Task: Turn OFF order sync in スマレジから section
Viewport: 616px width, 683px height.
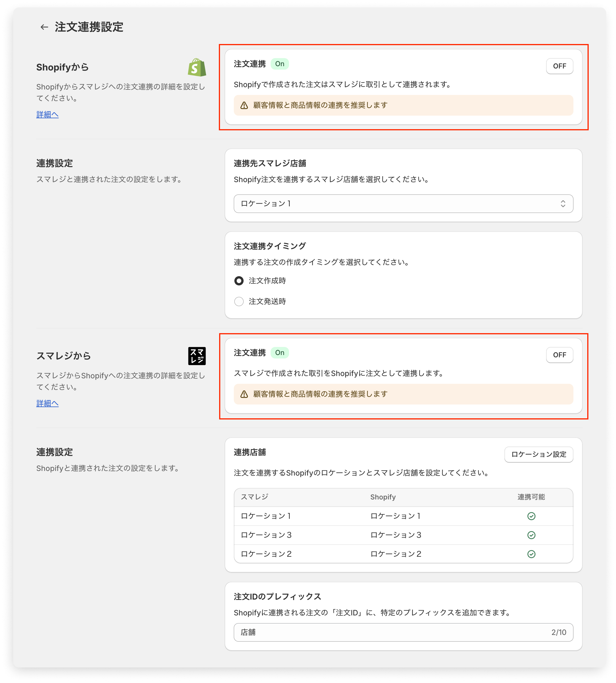Action: click(x=559, y=355)
